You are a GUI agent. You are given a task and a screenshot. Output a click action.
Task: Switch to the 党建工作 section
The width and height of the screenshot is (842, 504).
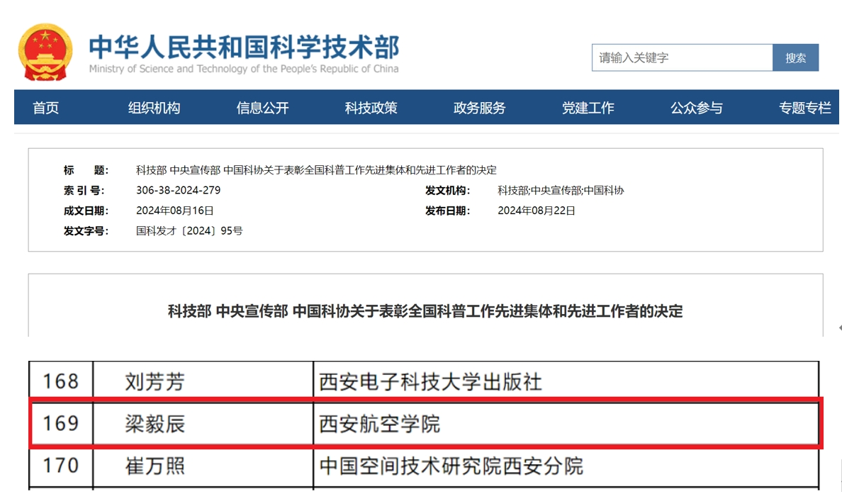click(x=588, y=108)
